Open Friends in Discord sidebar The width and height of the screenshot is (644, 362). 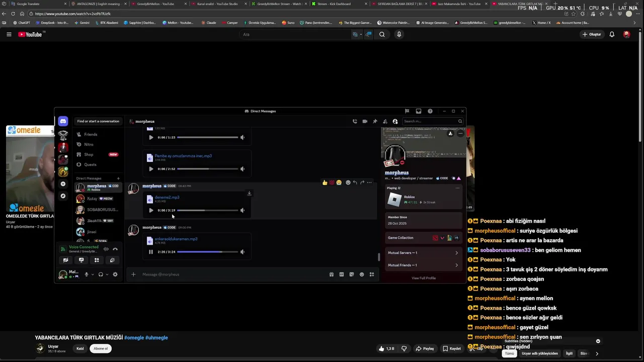(x=99, y=134)
